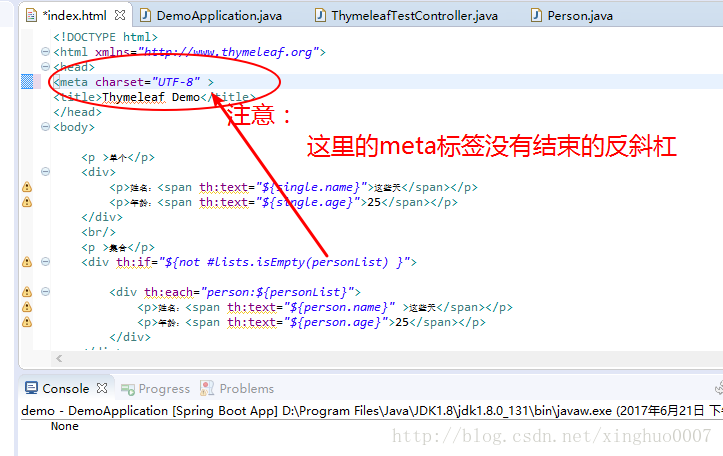This screenshot has width=723, height=456.
Task: Click the xmlns thymeleaf.org attribute value
Action: [229, 52]
